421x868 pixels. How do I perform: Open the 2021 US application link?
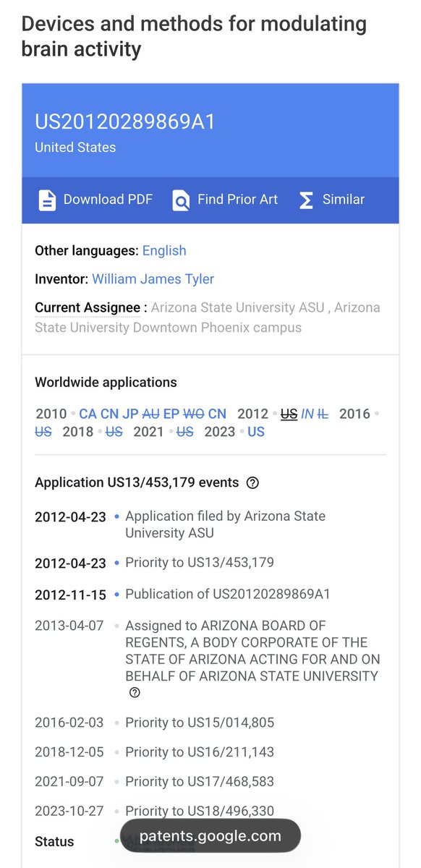point(185,432)
